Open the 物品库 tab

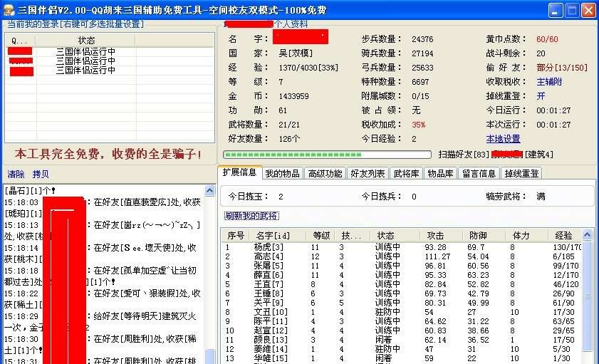(440, 174)
